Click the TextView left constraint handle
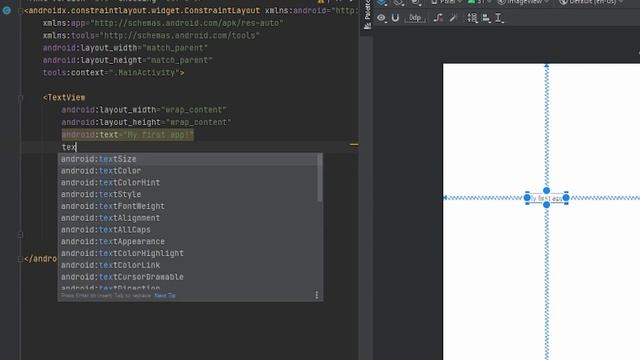The height and width of the screenshot is (360, 640). (x=527, y=198)
